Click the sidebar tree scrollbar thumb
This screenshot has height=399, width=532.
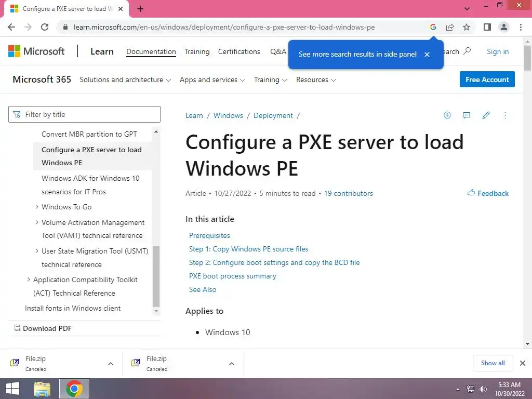coord(156,276)
